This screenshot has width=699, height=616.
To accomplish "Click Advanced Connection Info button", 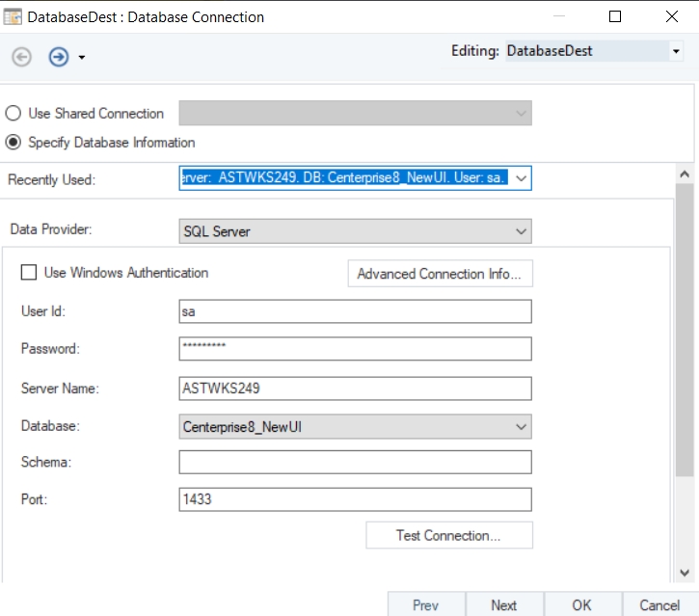I will (x=439, y=274).
